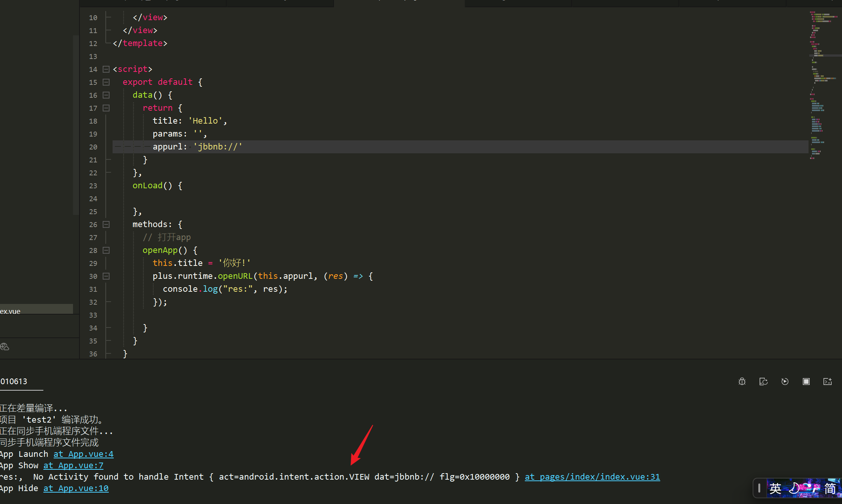Viewport: 842px width, 504px height.
Task: Click the punctuation mode icon in IME bar
Action: [812, 488]
